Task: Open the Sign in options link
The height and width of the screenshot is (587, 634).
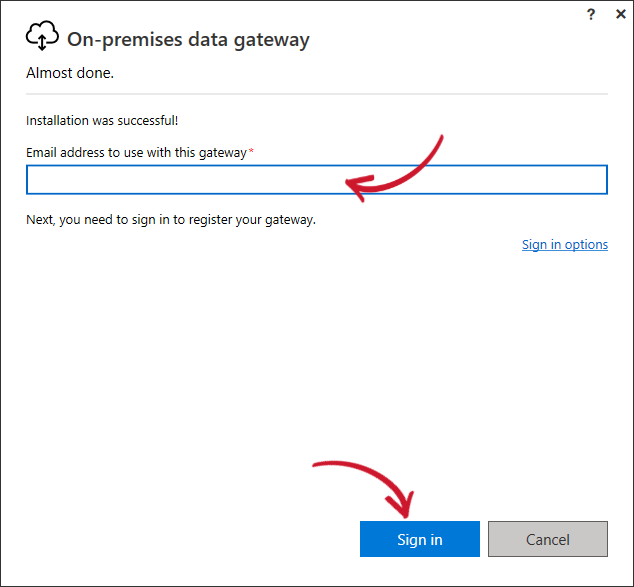Action: point(564,244)
